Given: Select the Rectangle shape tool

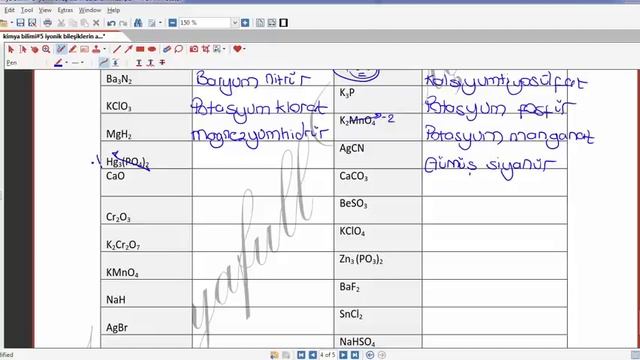Looking at the screenshot, I should click(x=140, y=49).
